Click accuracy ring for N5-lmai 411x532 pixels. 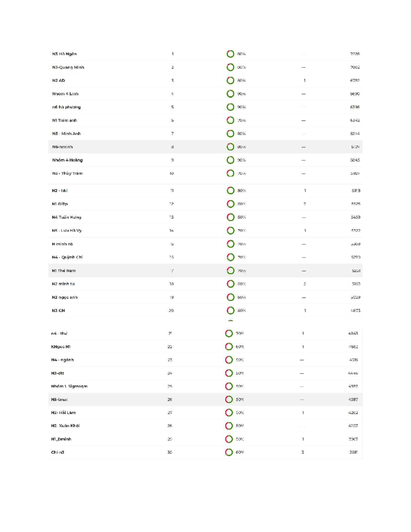(x=229, y=399)
